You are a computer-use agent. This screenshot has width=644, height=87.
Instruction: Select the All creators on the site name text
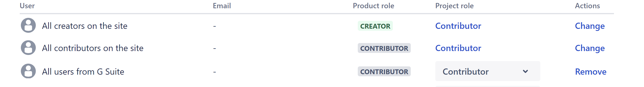click(85, 26)
